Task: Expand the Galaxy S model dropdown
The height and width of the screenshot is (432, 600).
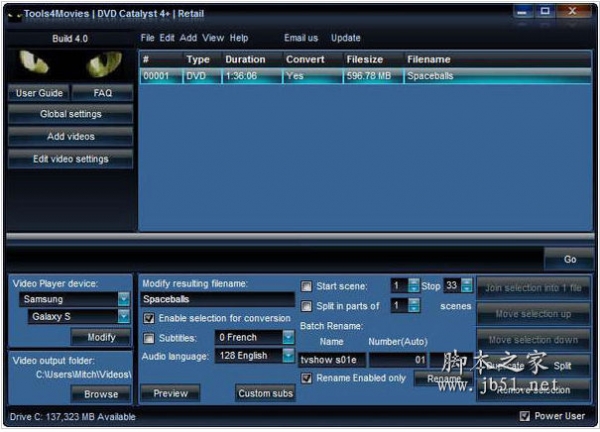Action: point(124,316)
